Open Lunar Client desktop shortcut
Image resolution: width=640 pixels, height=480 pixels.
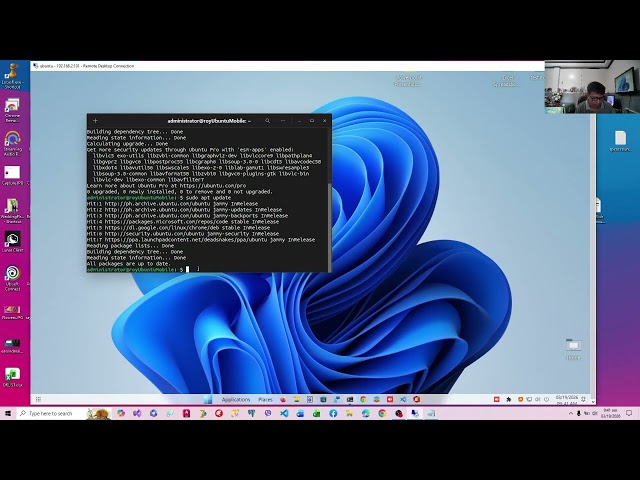click(x=12, y=242)
